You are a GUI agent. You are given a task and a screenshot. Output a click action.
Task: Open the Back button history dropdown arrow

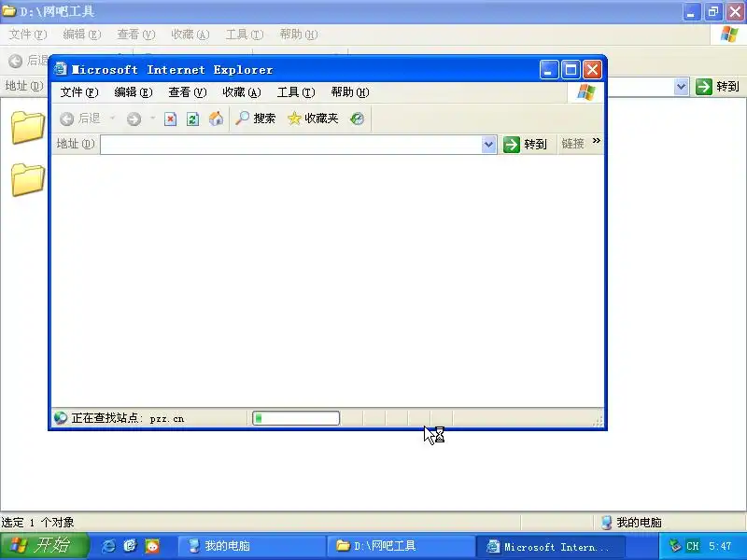(113, 118)
